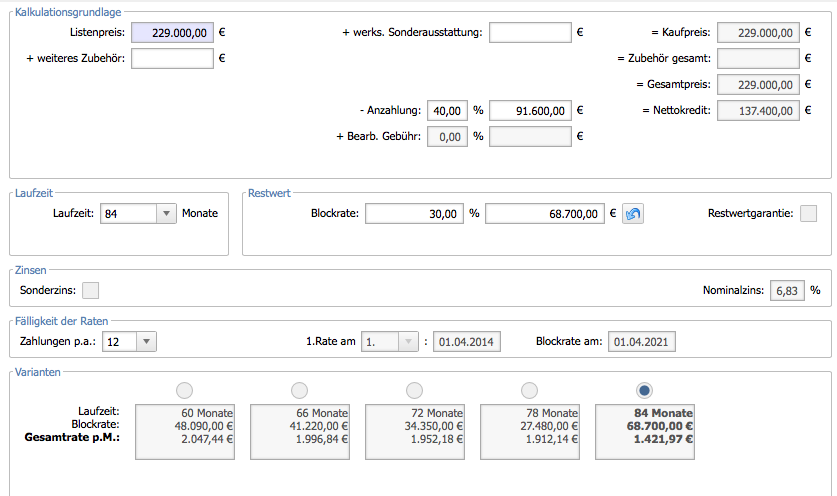Toggle the Sonderzins checkbox

click(90, 290)
